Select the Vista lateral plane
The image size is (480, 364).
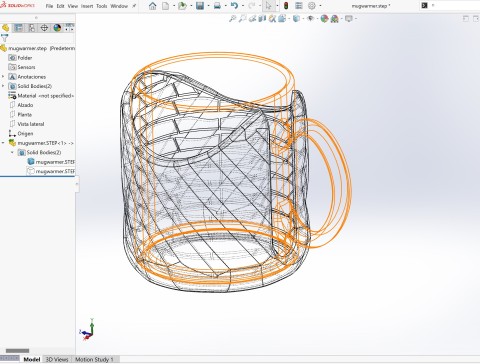(x=27, y=124)
